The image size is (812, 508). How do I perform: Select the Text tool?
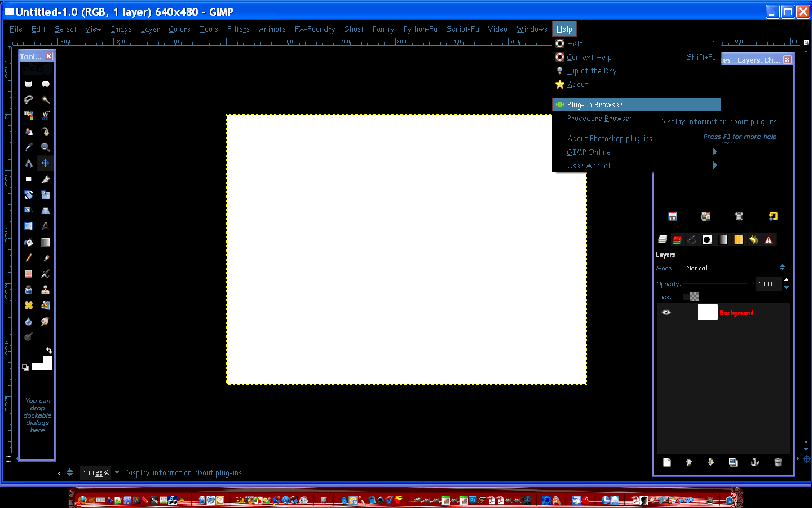click(46, 227)
